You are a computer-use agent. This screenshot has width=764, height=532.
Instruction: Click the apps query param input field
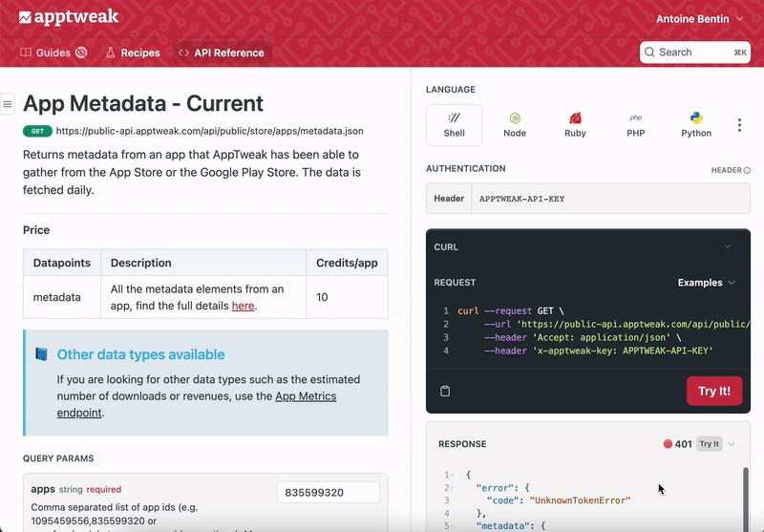tap(329, 493)
